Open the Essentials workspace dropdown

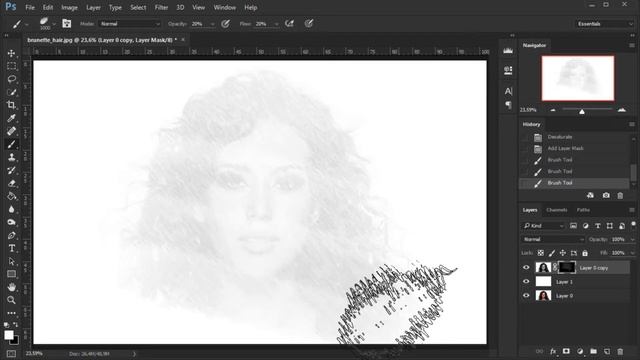(x=604, y=24)
